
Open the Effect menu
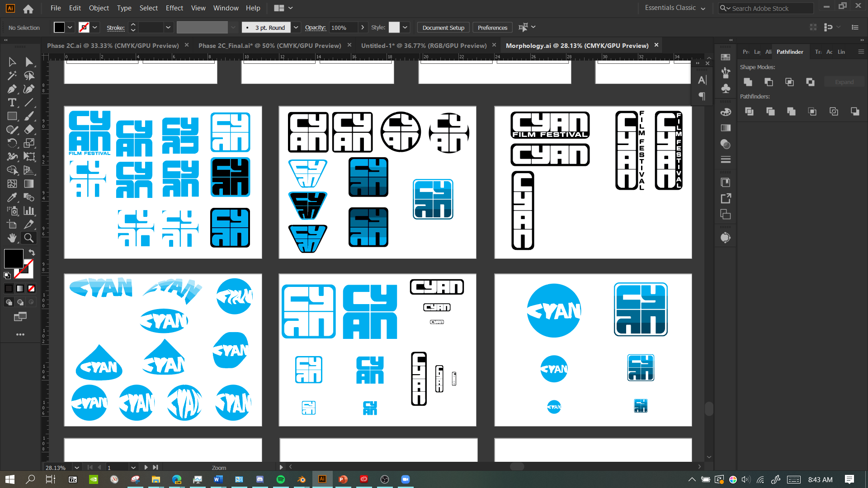174,8
